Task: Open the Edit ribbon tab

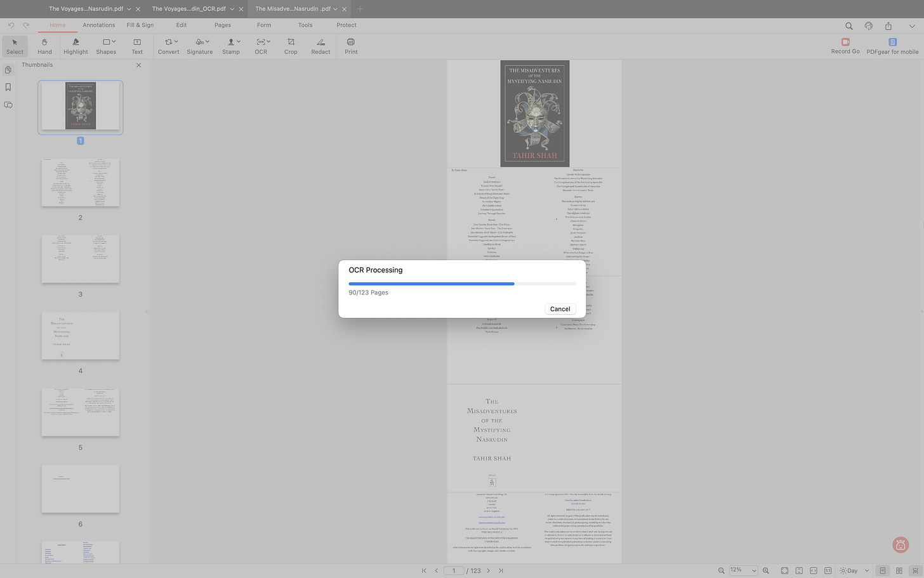Action: [181, 25]
